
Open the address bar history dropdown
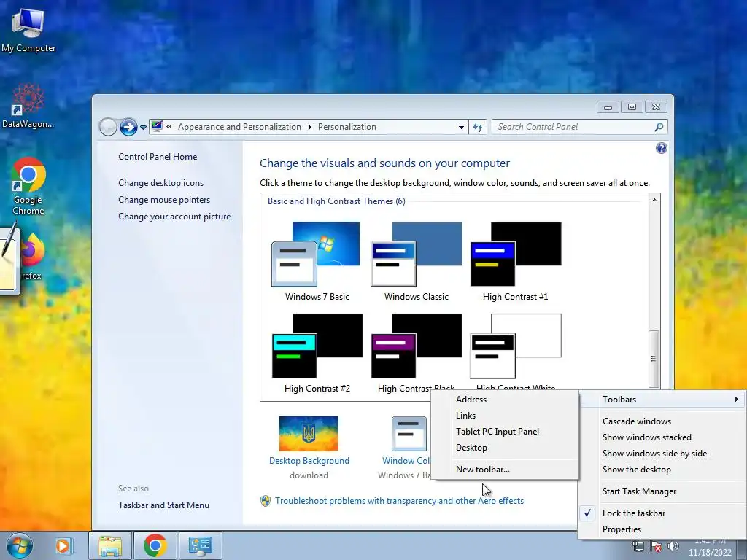tap(461, 127)
